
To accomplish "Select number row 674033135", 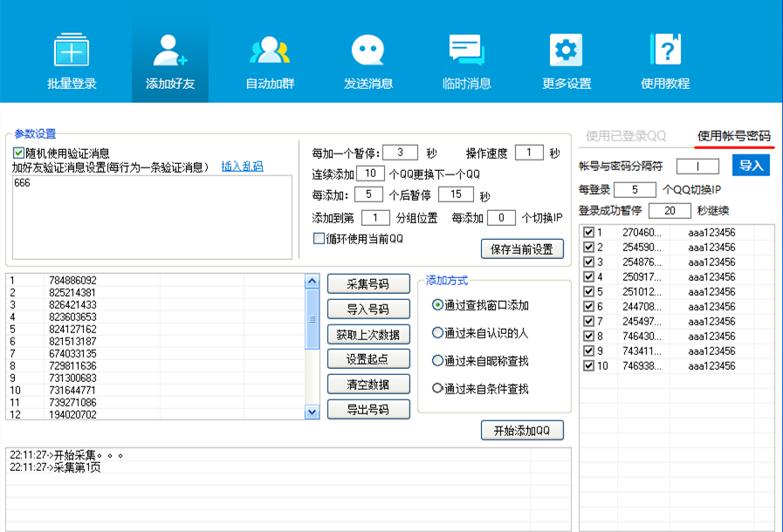I will pyautogui.click(x=155, y=353).
